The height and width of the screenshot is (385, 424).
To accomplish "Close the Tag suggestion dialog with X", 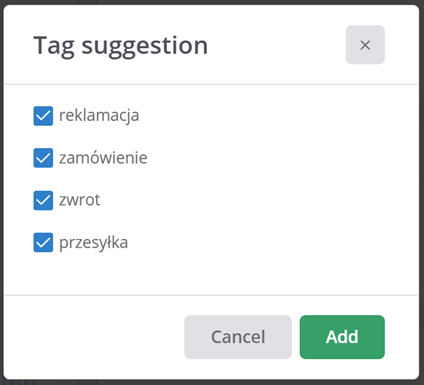I will 365,45.
